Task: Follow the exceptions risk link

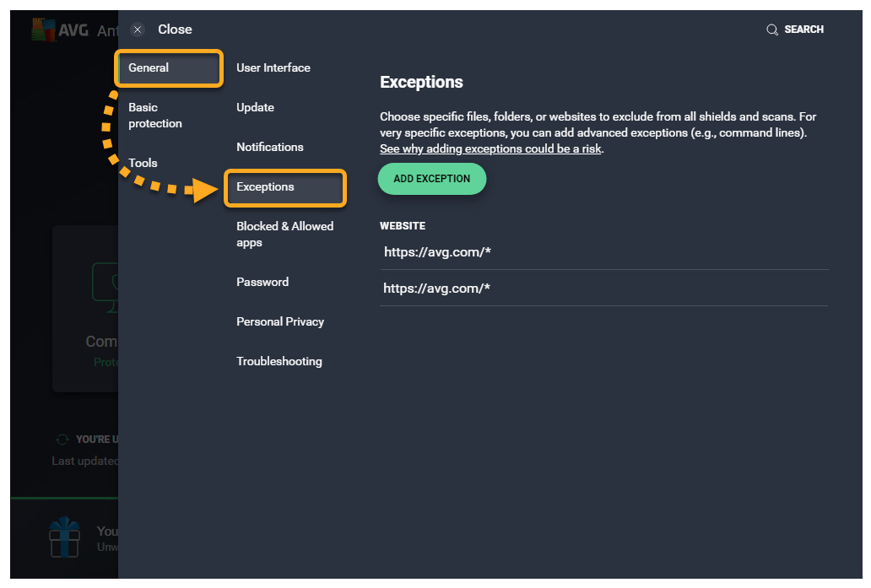Action: [x=491, y=148]
